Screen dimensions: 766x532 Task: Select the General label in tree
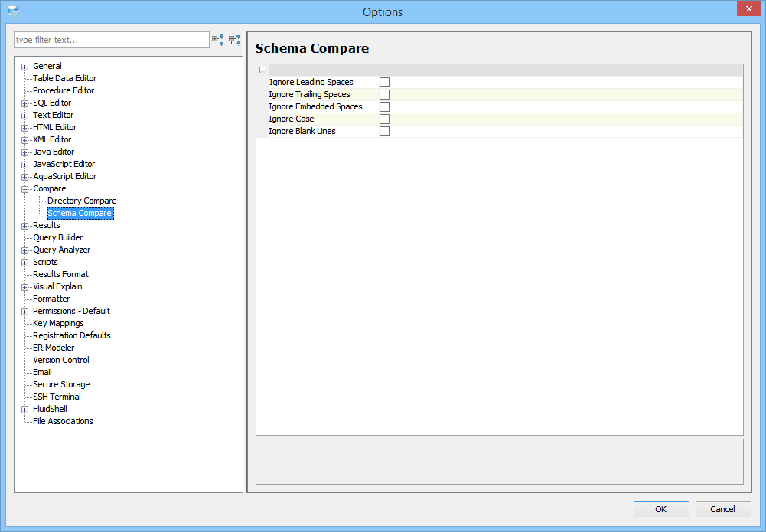47,66
